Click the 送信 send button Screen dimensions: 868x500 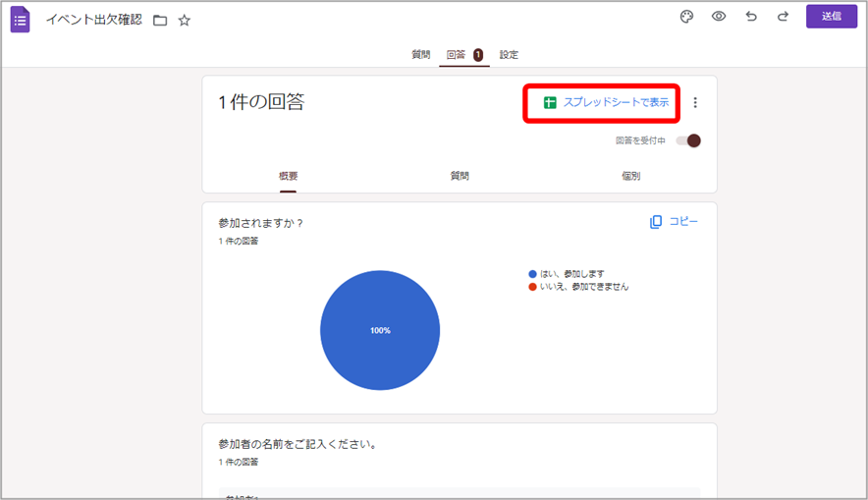pos(832,16)
